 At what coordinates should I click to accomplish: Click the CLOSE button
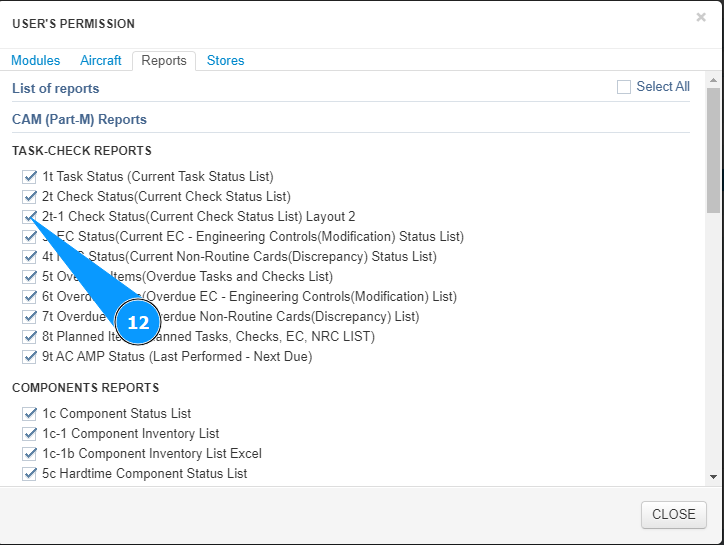673,514
